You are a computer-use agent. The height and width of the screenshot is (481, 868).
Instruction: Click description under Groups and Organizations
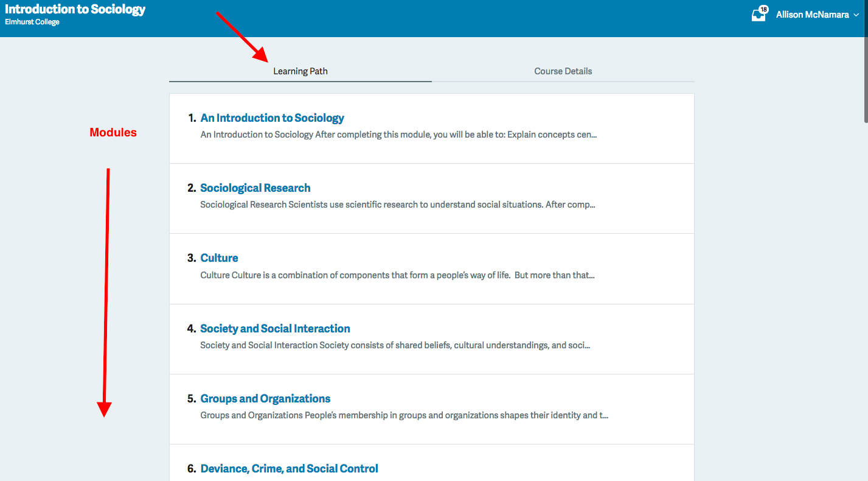(x=404, y=416)
